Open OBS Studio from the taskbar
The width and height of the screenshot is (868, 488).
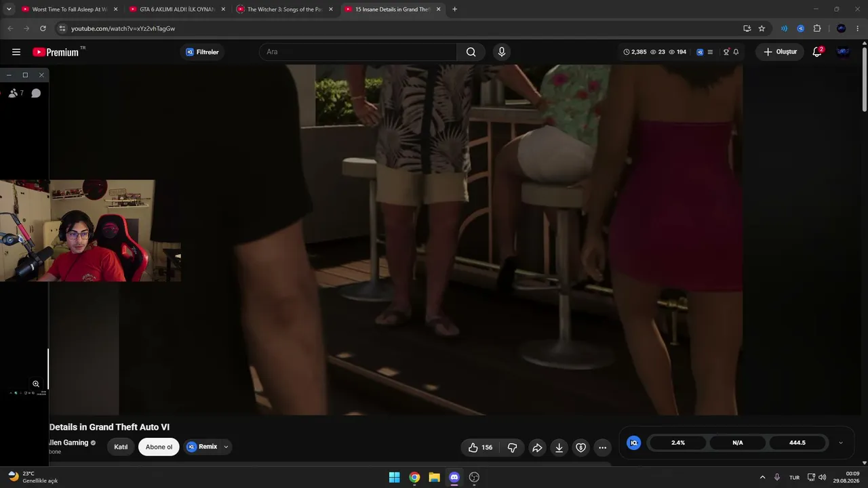click(x=474, y=477)
